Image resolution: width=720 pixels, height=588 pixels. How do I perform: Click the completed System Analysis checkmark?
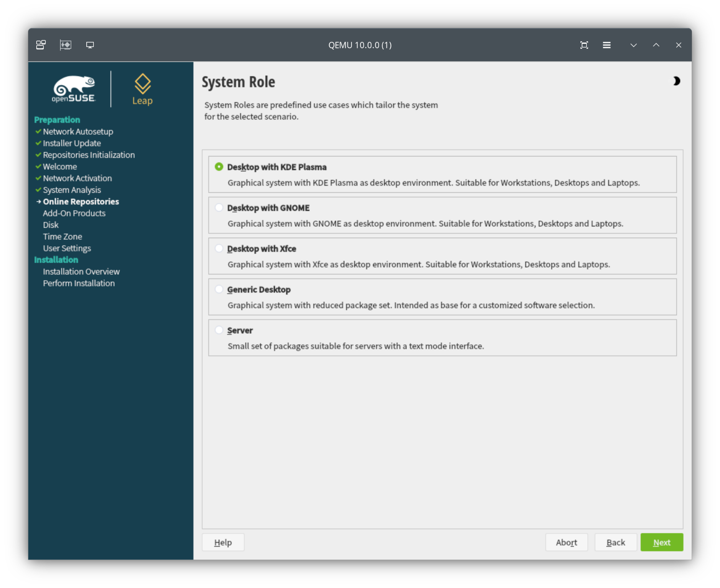tap(38, 190)
